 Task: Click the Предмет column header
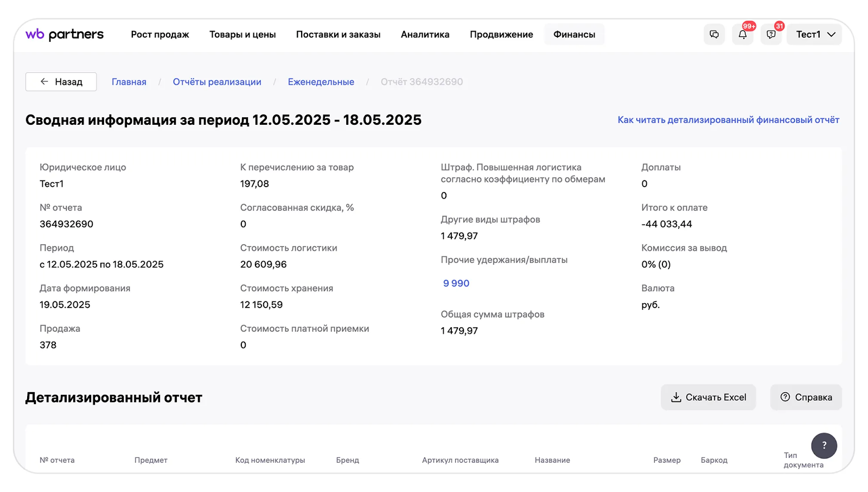(151, 460)
